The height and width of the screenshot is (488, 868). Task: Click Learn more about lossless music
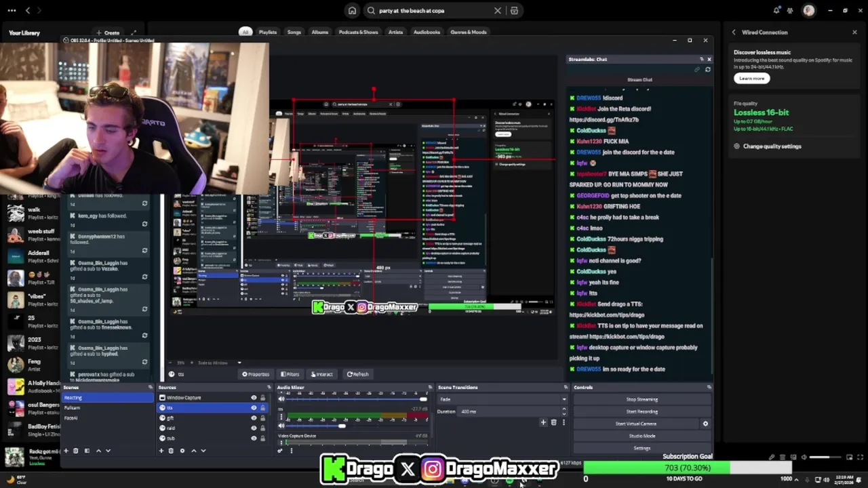point(751,78)
